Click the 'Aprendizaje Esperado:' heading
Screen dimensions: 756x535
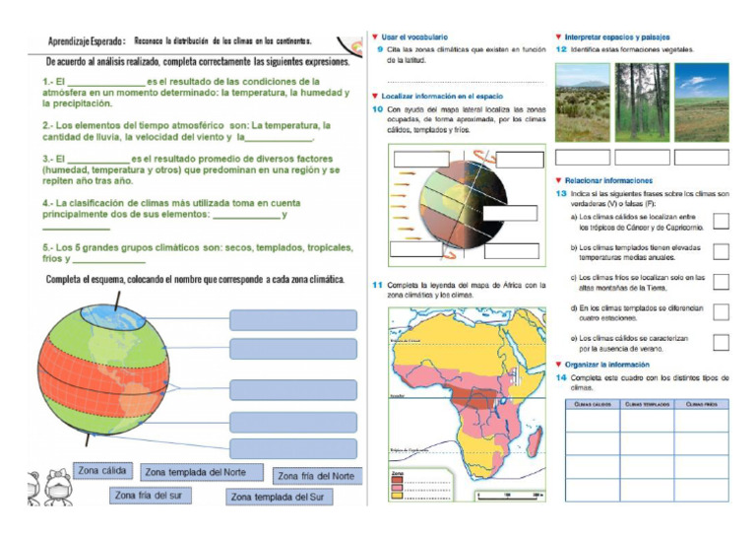(x=87, y=41)
